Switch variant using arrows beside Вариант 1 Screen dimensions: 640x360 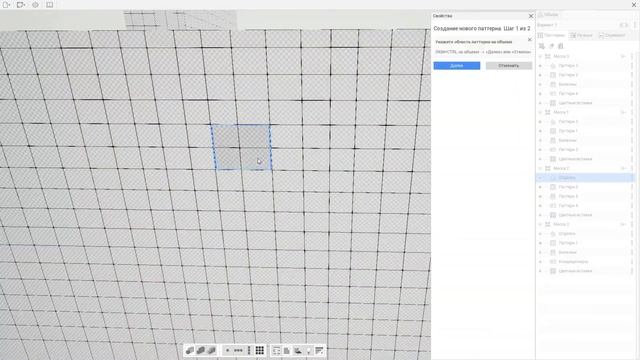624,25
